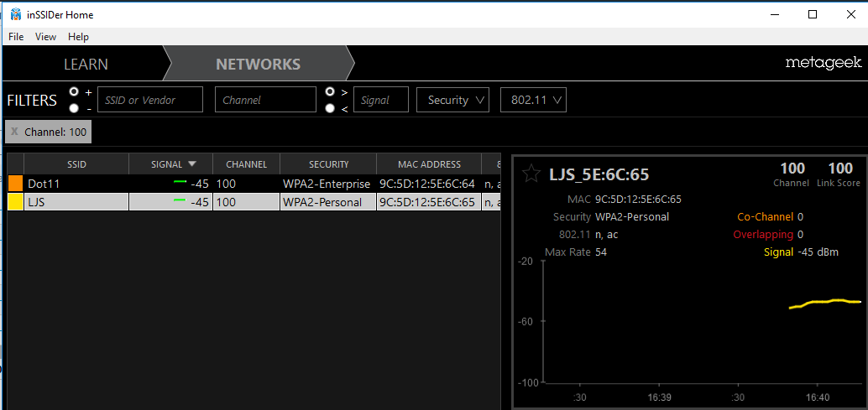Minimize the inSSIDer window
This screenshot has width=868, height=410.
[x=774, y=15]
